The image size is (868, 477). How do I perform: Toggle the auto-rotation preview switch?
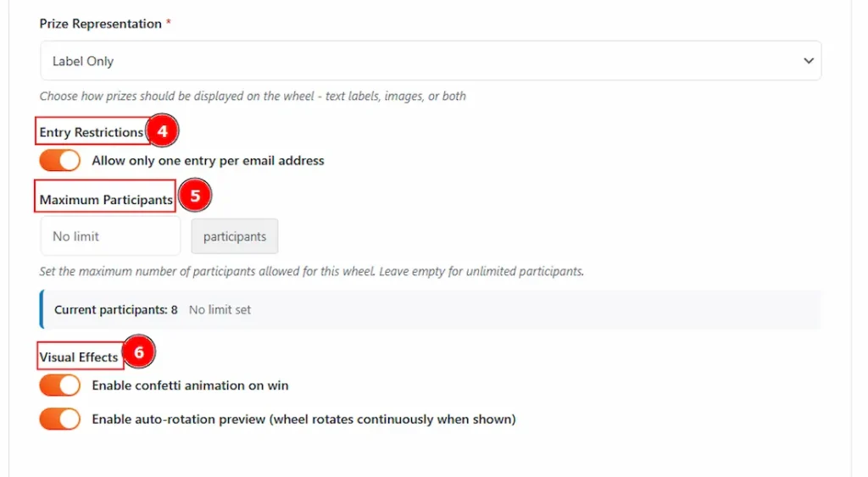coord(60,419)
